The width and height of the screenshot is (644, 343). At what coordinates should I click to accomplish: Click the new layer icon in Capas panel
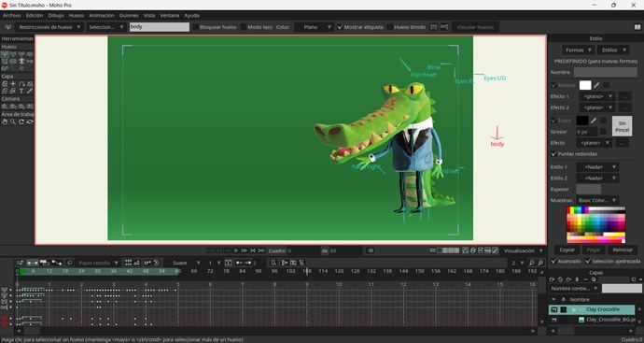coord(553,279)
